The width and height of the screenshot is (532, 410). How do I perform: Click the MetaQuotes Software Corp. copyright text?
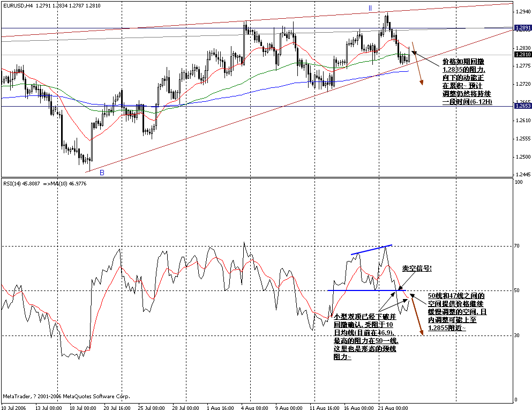pyautogui.click(x=66, y=396)
